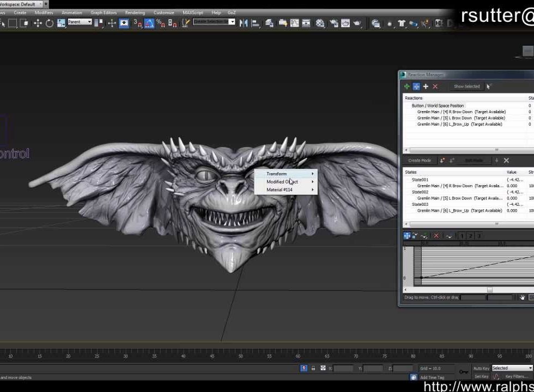Screen dimensions: 534x392
Task: Select the Scale tool
Action: [61, 23]
